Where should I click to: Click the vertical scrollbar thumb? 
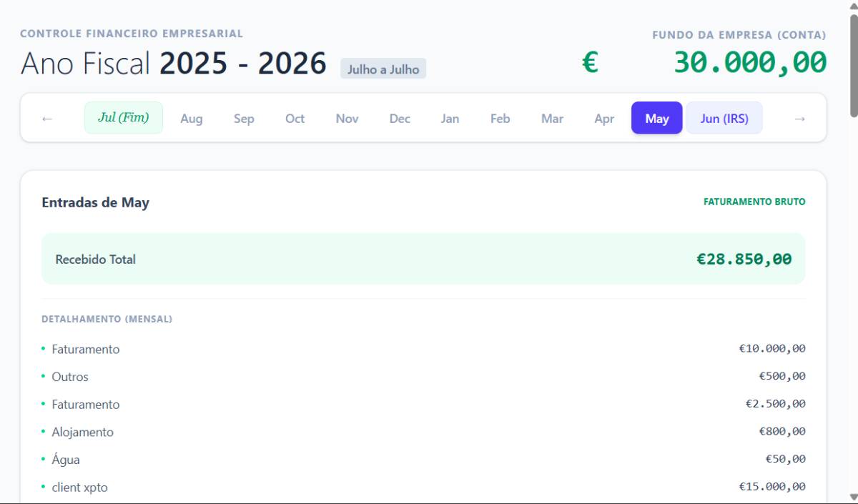pos(852,64)
